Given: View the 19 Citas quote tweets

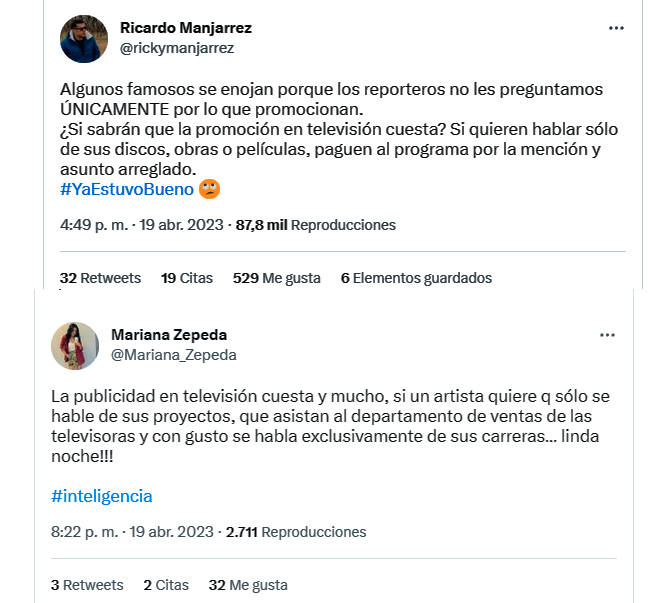Looking at the screenshot, I should (187, 278).
